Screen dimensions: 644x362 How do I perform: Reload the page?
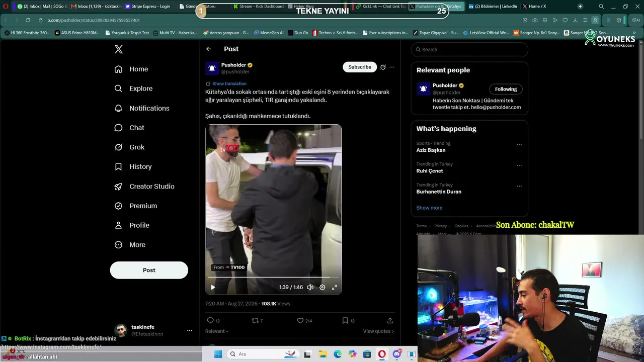pos(28,20)
